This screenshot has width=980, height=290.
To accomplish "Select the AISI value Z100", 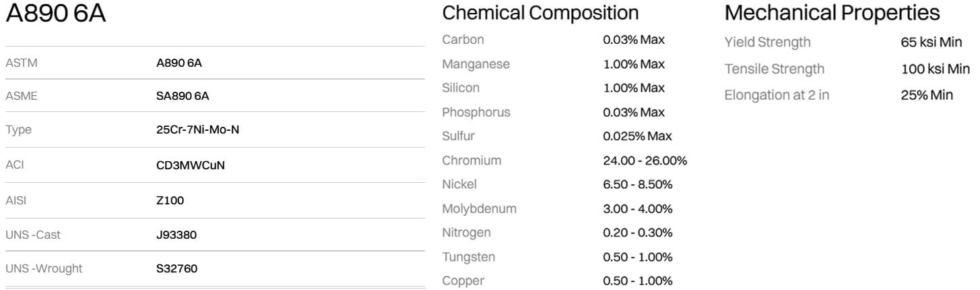I will 170,200.
